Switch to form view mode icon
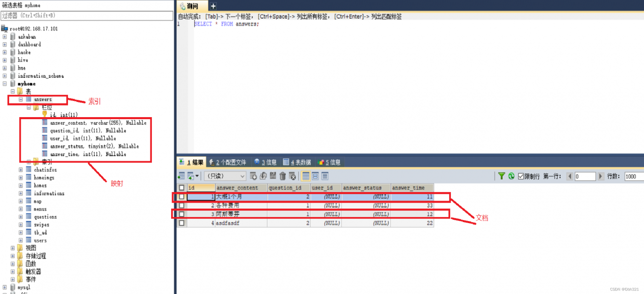The image size is (644, 294). pos(315,176)
